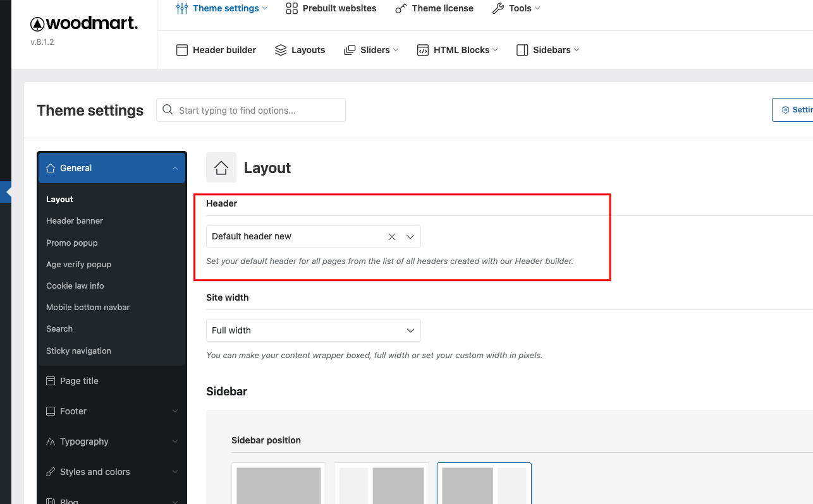Collapse the General section chevron

tap(175, 168)
